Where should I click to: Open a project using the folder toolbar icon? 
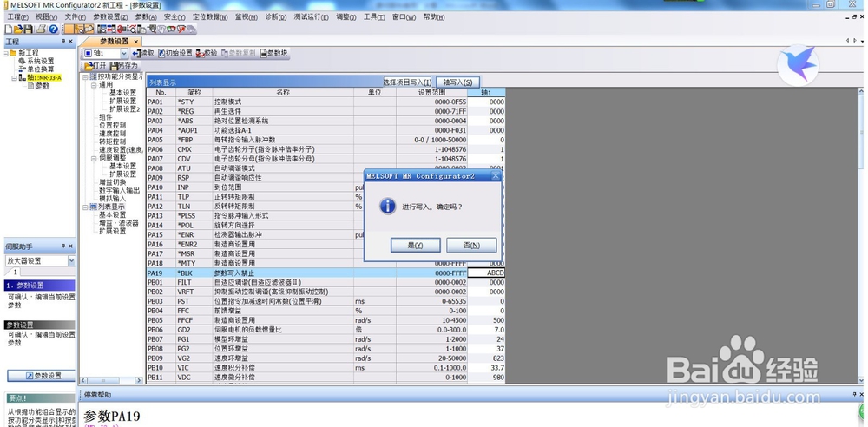point(18,29)
